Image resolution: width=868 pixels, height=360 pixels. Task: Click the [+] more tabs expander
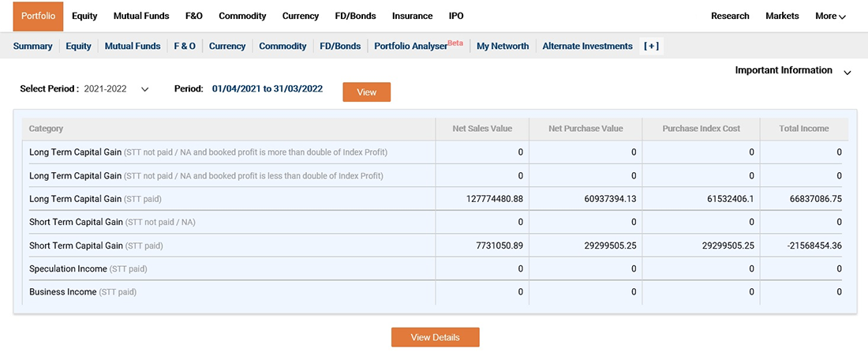point(651,47)
